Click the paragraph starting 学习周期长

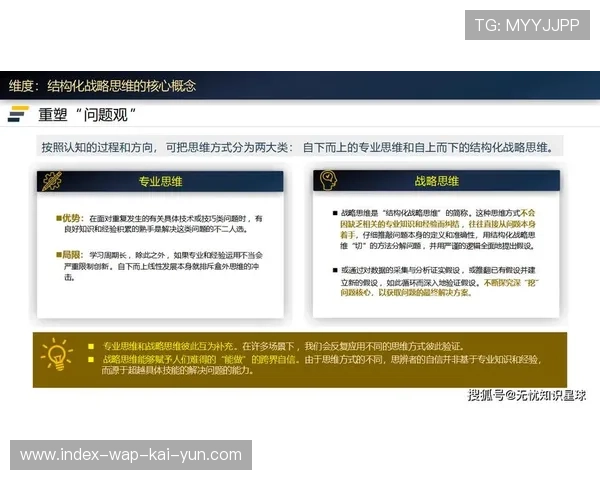(x=163, y=266)
